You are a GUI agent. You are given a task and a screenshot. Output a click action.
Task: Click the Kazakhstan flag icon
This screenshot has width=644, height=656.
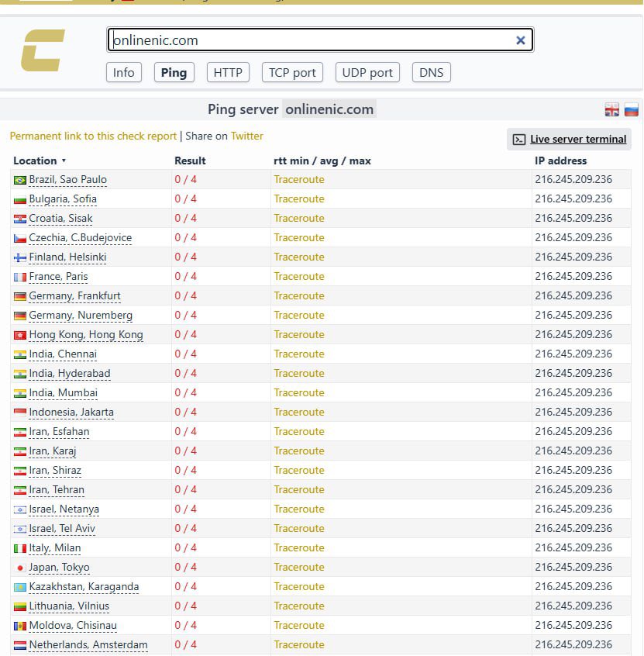click(20, 588)
